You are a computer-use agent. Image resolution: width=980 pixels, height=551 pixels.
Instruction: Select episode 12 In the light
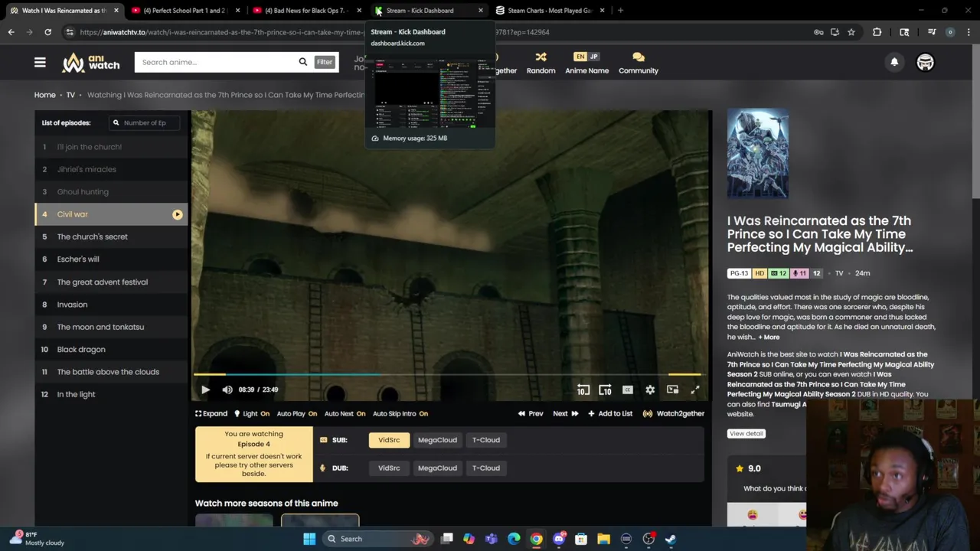[x=111, y=394]
